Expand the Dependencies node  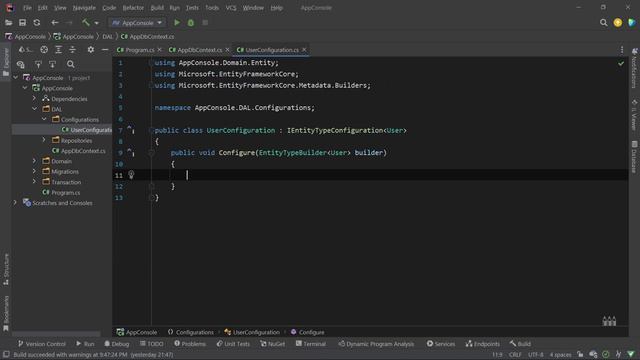click(35, 98)
